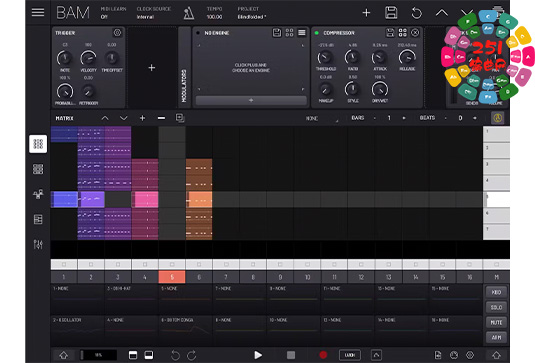Viewport: 535px width, 363px height.
Task: Toggle the SOLO button
Action: pos(496,307)
